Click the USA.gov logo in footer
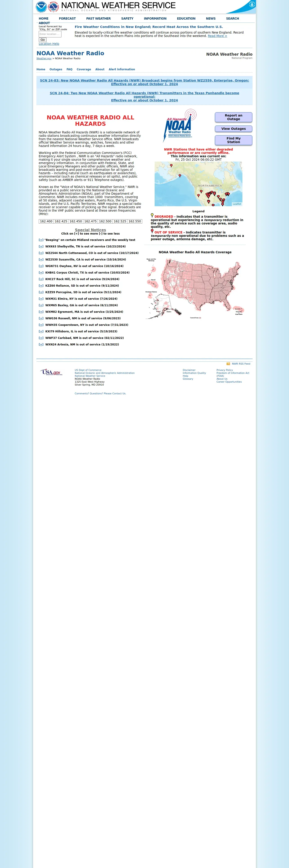The height and width of the screenshot is (868, 289). pos(52,372)
